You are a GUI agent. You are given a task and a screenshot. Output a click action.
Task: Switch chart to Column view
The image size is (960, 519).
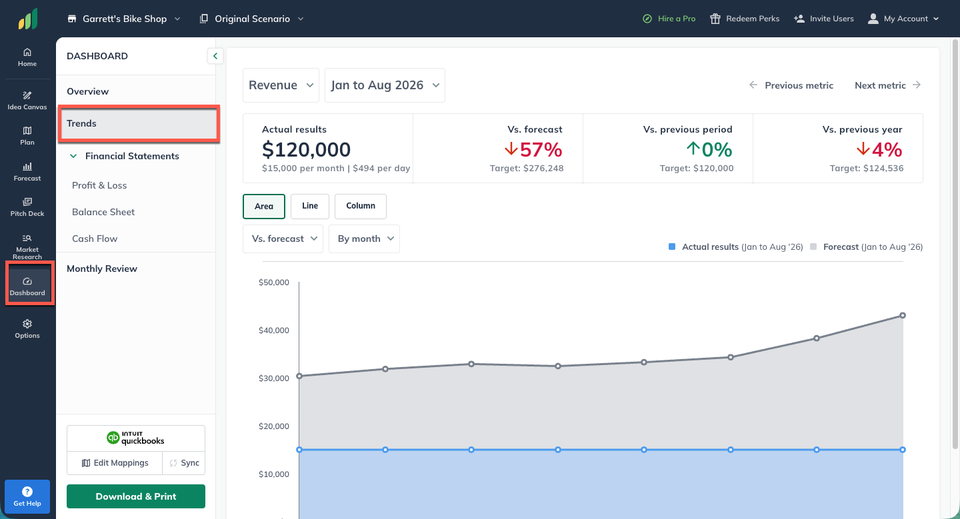361,206
